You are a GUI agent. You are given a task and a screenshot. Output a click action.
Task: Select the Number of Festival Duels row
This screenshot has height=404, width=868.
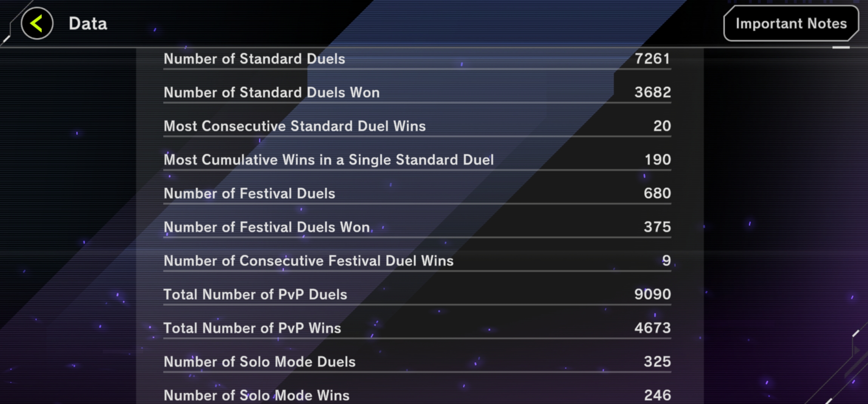coord(417,193)
